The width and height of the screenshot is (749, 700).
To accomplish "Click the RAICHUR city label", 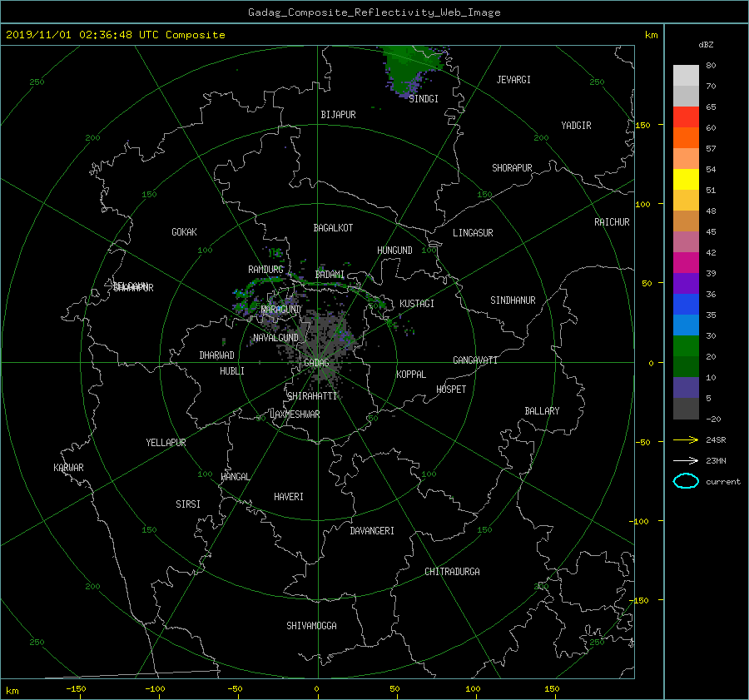I will pos(612,222).
